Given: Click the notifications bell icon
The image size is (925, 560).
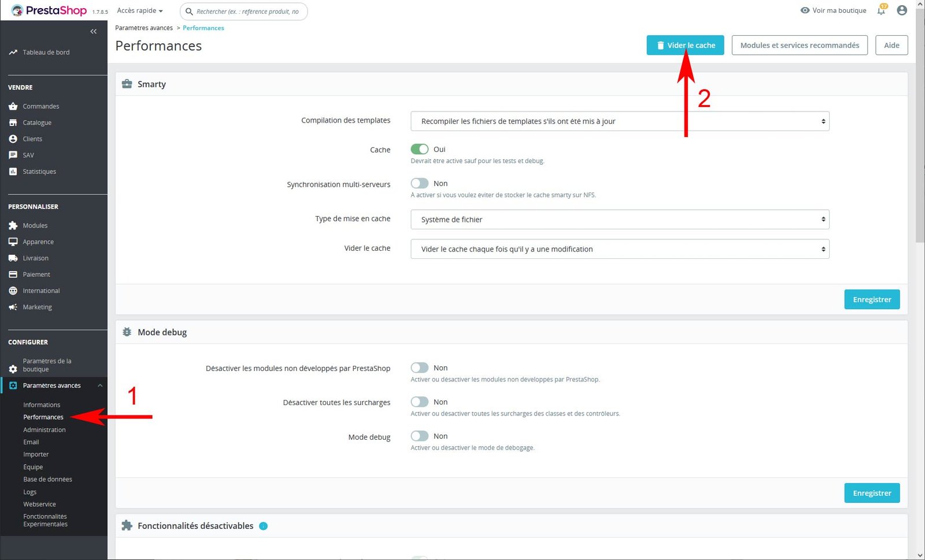Looking at the screenshot, I should (x=881, y=10).
